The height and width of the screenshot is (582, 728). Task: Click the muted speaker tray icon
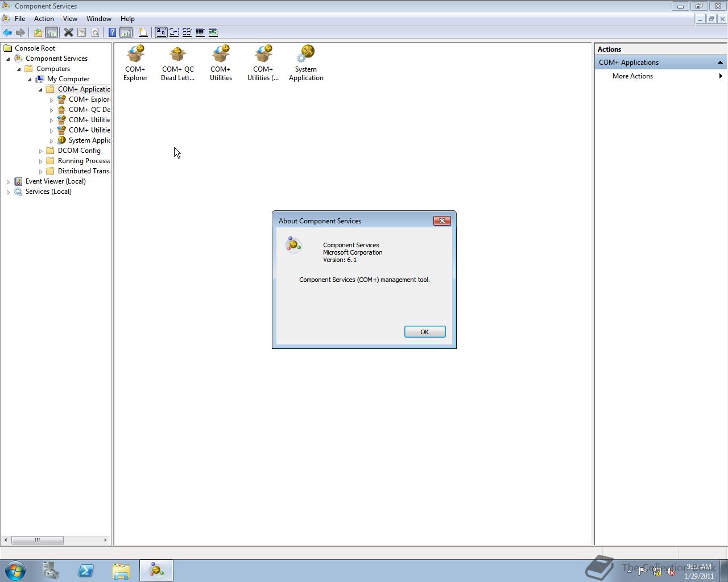pos(671,572)
